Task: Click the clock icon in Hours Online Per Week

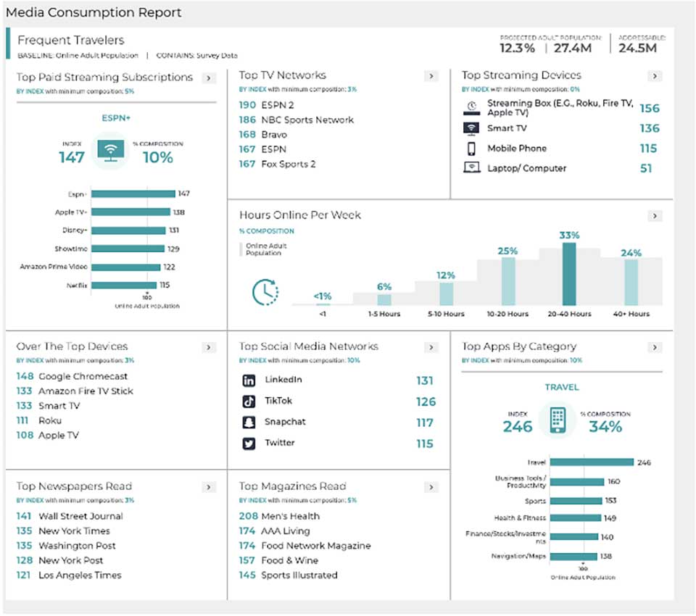Action: click(x=265, y=292)
